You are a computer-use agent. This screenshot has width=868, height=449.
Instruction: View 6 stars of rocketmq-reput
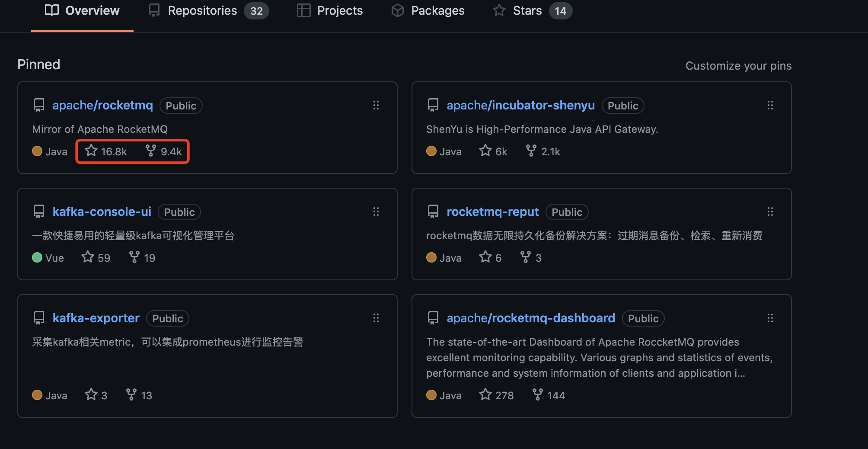[x=490, y=257]
